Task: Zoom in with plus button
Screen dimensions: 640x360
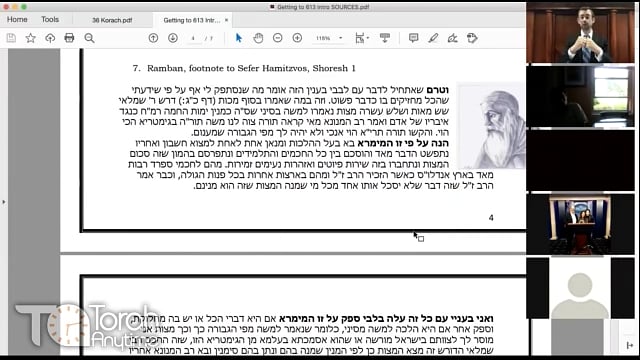Action: coord(297,38)
